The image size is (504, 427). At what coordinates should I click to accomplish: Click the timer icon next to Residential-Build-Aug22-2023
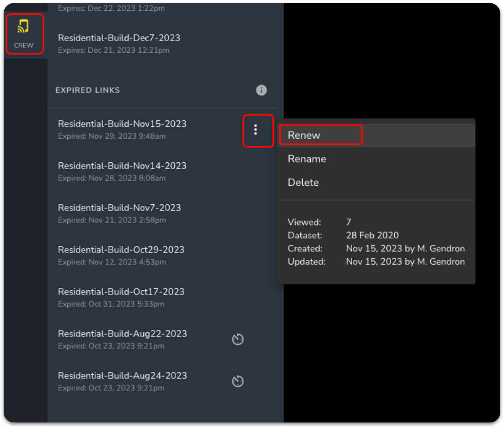click(238, 339)
